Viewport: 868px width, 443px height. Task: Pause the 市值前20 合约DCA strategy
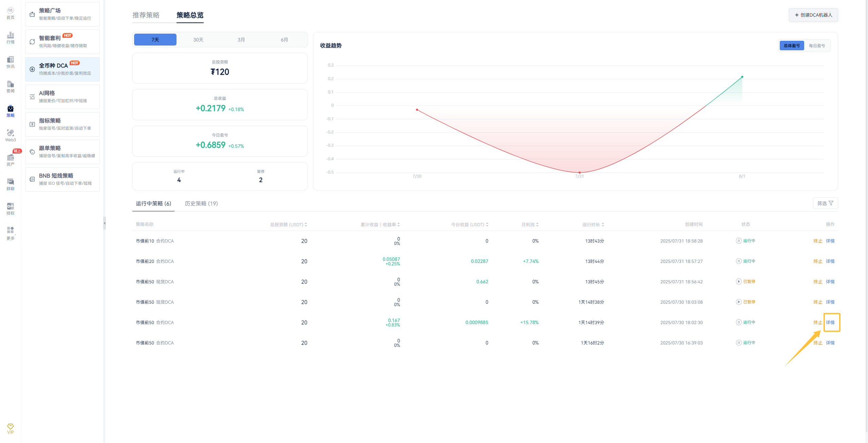(x=739, y=261)
